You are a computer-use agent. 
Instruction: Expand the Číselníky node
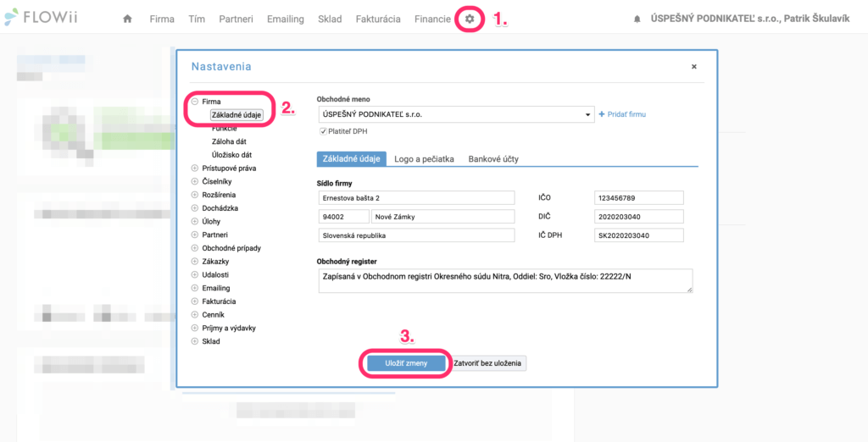(195, 181)
